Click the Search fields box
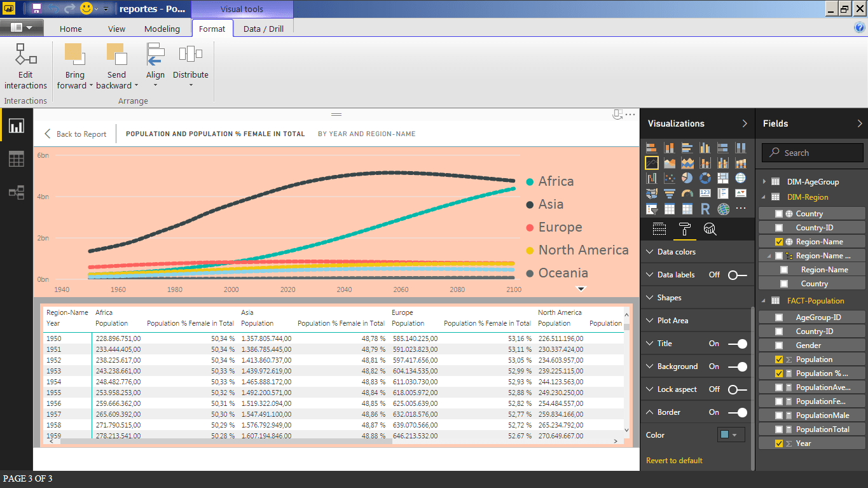868x488 pixels. click(x=813, y=153)
